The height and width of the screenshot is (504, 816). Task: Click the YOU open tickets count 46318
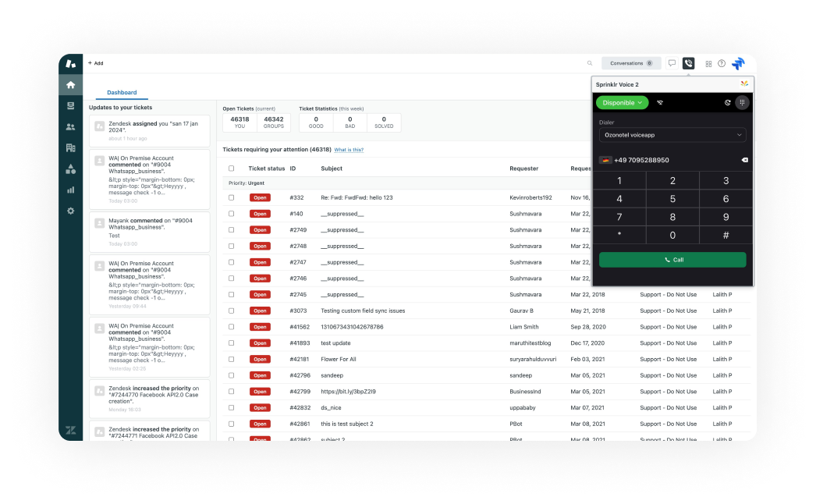(239, 122)
